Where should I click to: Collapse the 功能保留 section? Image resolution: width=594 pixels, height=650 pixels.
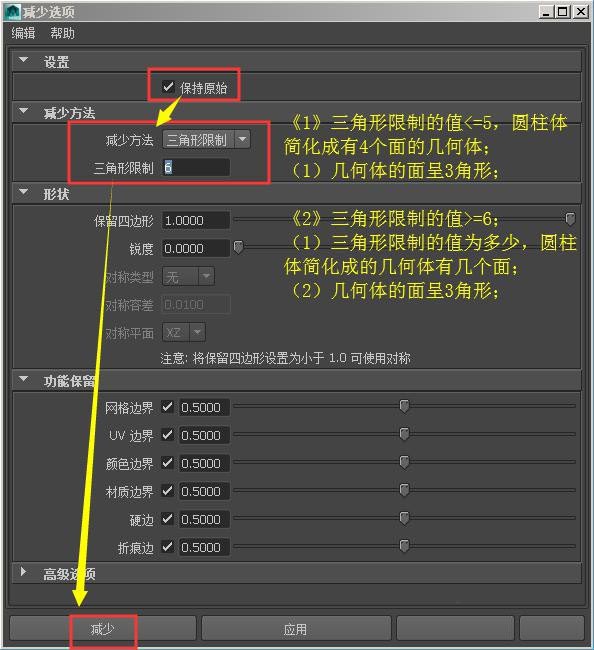[x=24, y=379]
